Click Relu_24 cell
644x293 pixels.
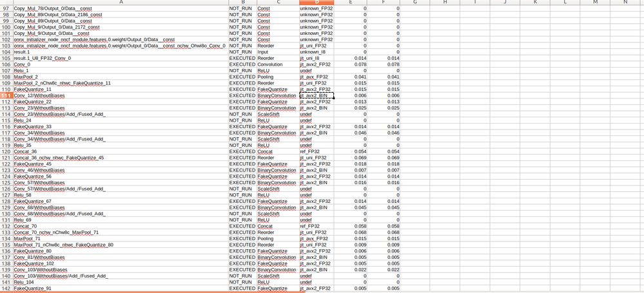pyautogui.click(x=121, y=120)
